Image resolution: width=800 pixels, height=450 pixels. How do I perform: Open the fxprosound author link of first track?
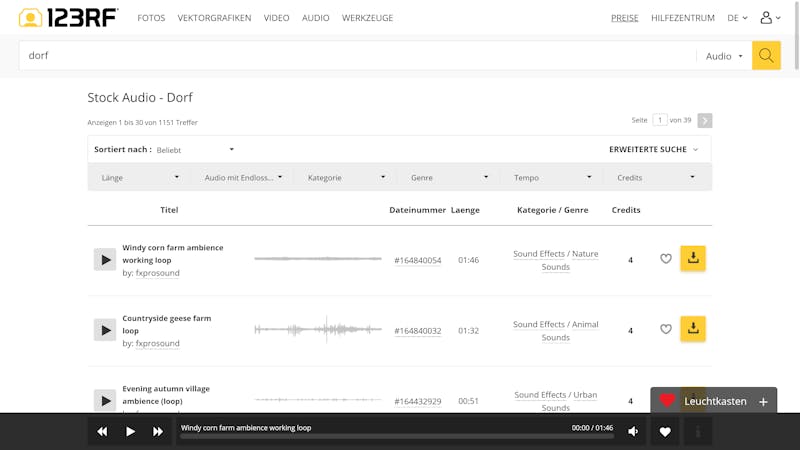click(158, 273)
